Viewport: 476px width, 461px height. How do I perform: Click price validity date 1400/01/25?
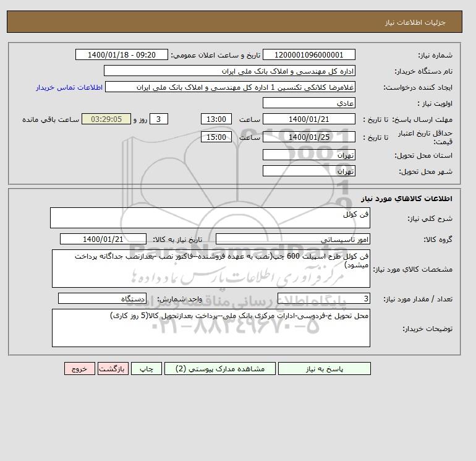pos(308,137)
